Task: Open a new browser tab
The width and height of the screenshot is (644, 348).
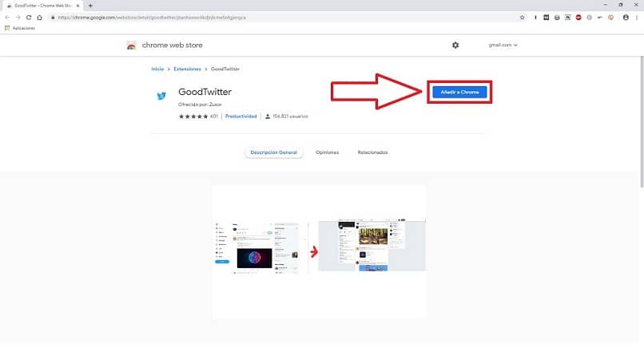Action: pyautogui.click(x=90, y=6)
